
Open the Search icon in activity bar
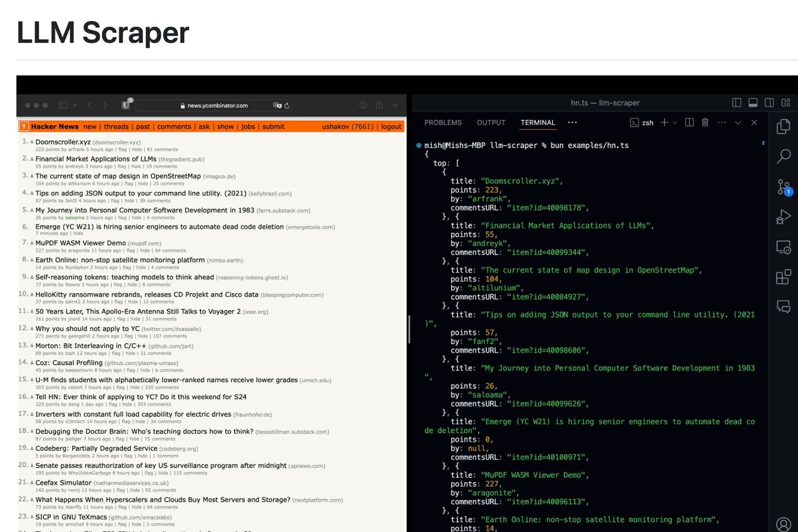tap(784, 156)
